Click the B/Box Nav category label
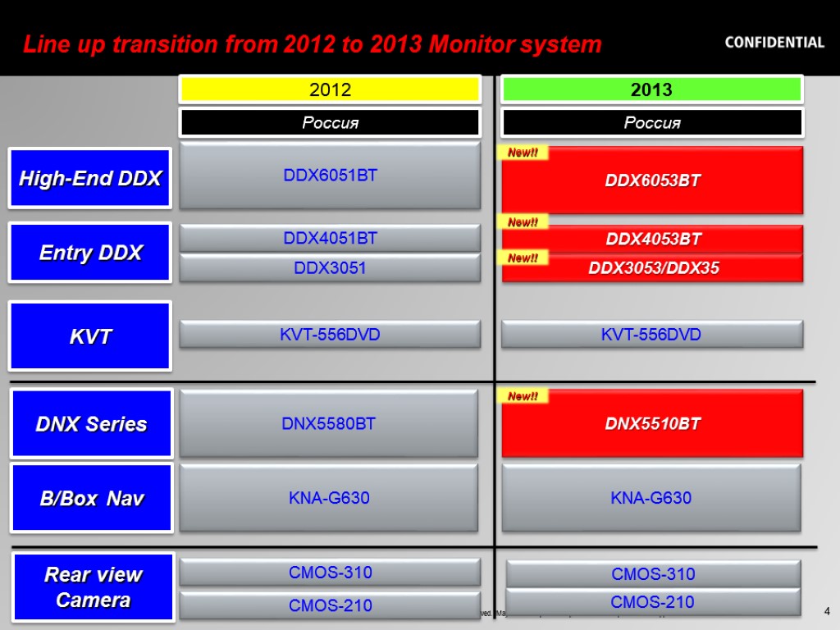This screenshot has height=630, width=840. point(92,498)
